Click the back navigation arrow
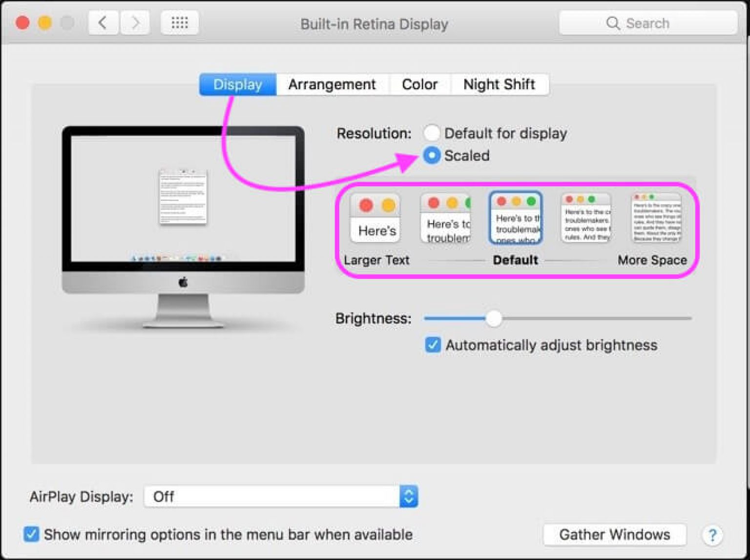 pyautogui.click(x=103, y=22)
